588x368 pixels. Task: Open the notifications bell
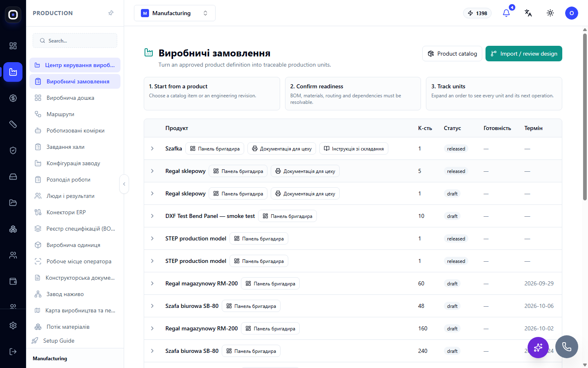[506, 13]
